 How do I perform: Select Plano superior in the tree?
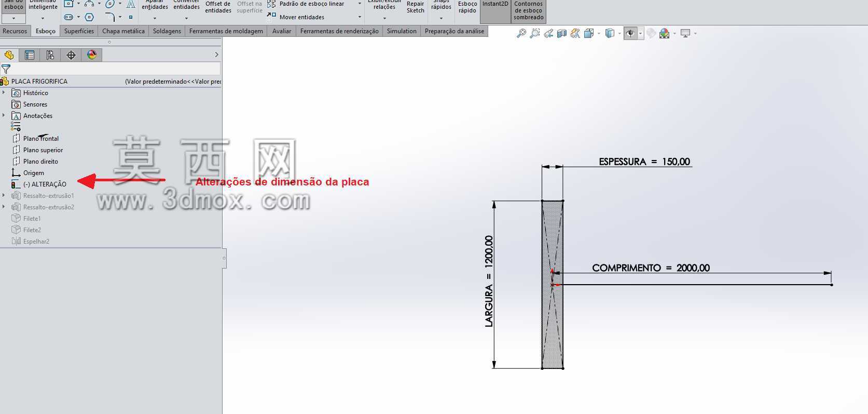click(37, 150)
